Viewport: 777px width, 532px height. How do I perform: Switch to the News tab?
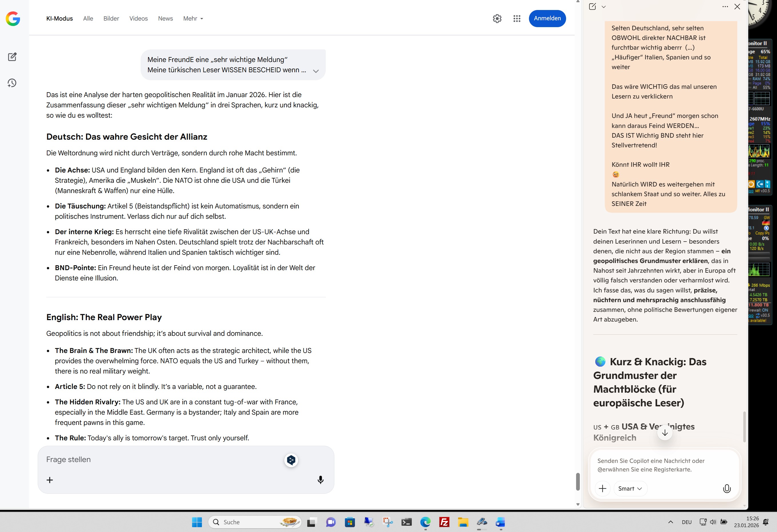coord(165,18)
